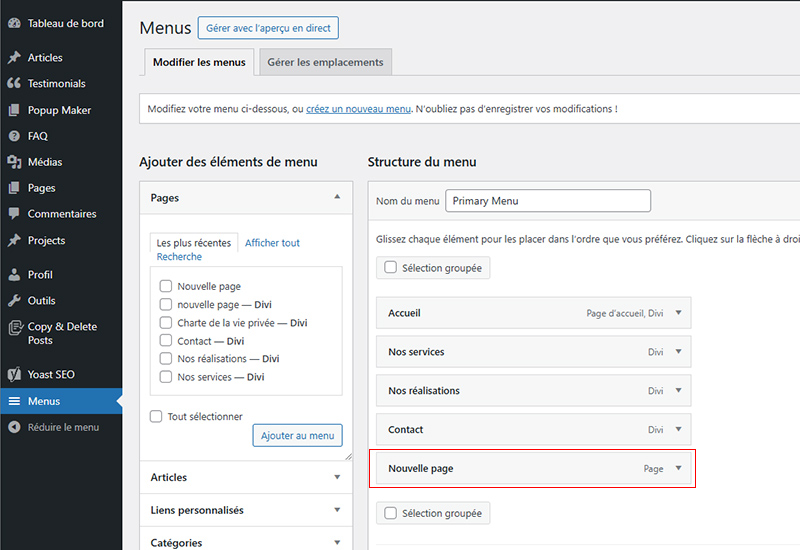This screenshot has height=550, width=800.
Task: Tick the Charte de la vie privée checkbox
Action: pyautogui.click(x=166, y=323)
